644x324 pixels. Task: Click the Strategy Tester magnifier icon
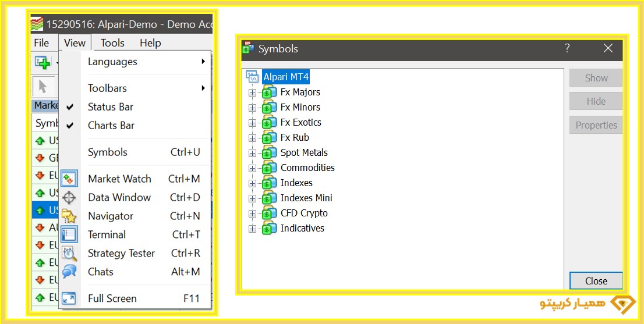click(x=69, y=254)
